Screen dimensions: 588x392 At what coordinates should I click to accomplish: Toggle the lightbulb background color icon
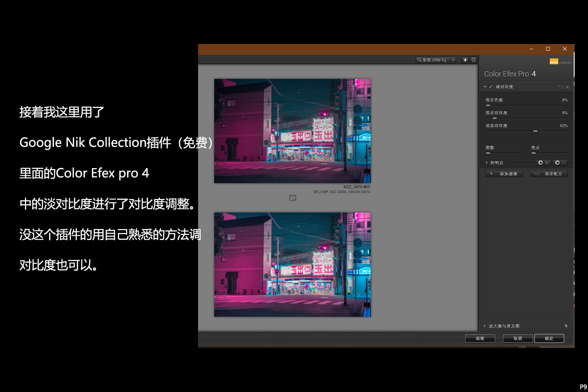[x=465, y=60]
